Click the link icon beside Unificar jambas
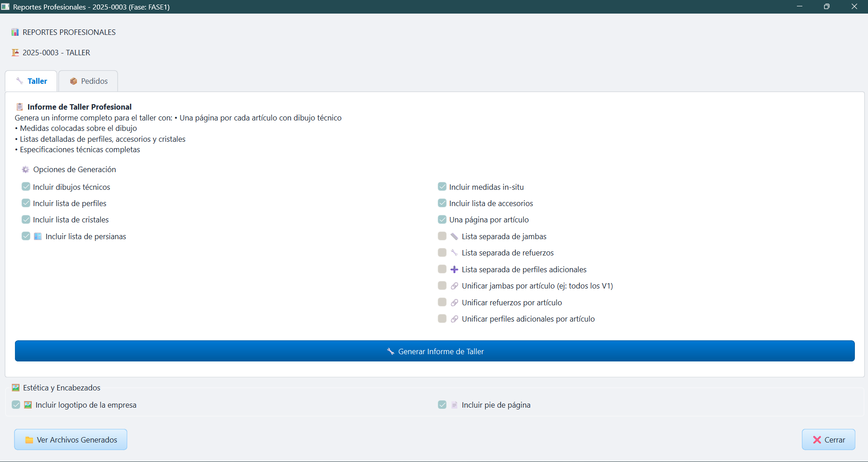Viewport: 868px width, 462px height. 454,286
